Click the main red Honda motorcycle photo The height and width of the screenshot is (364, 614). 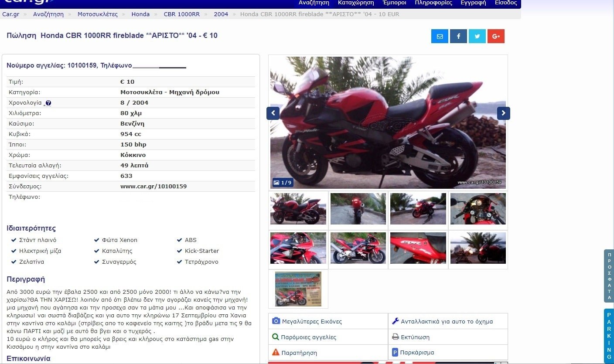[x=388, y=122]
